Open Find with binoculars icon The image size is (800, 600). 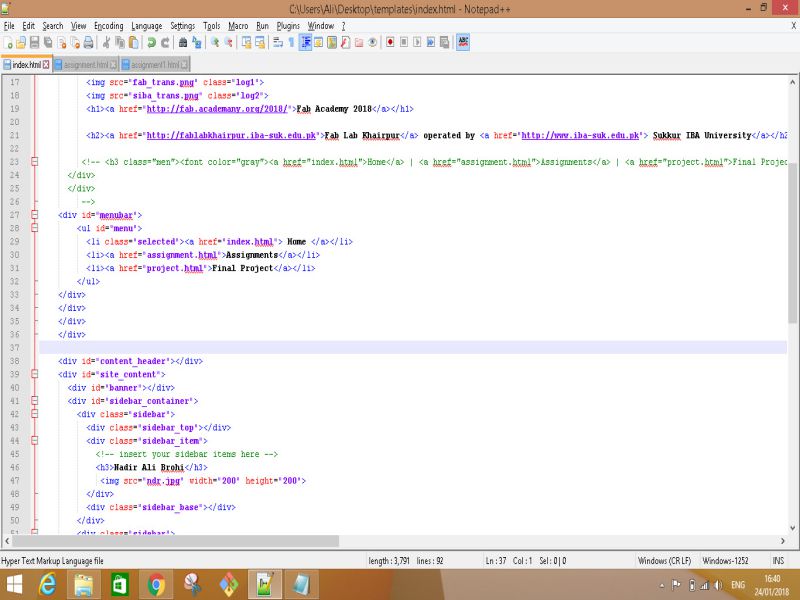183,42
